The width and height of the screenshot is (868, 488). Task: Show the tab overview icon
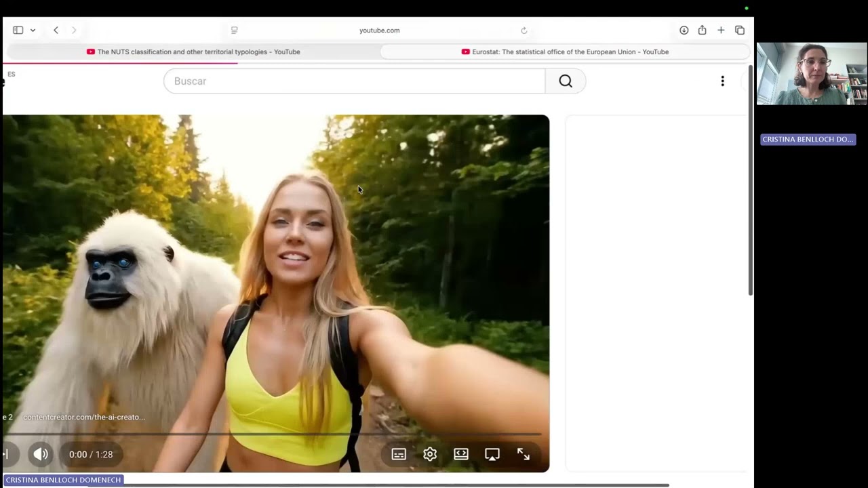coord(740,30)
